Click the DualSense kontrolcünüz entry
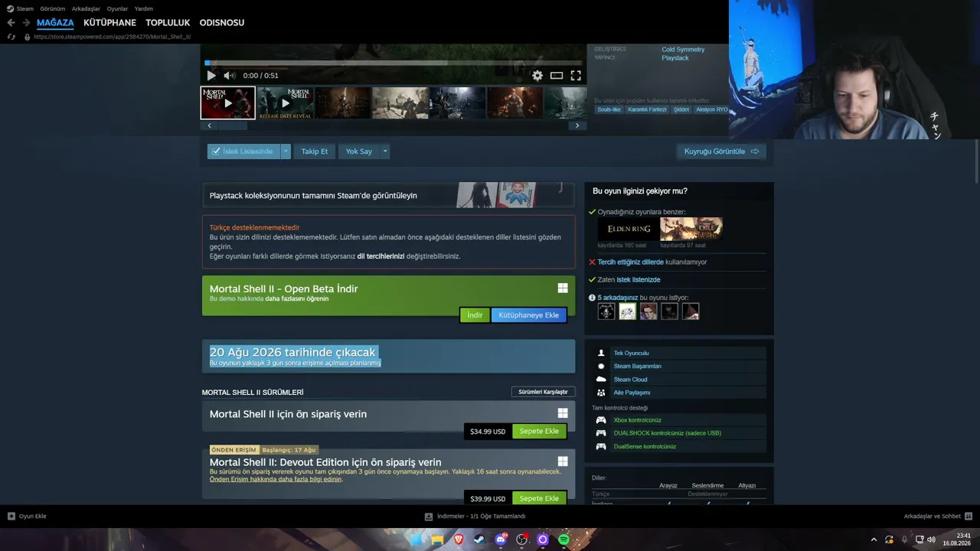 [680, 447]
